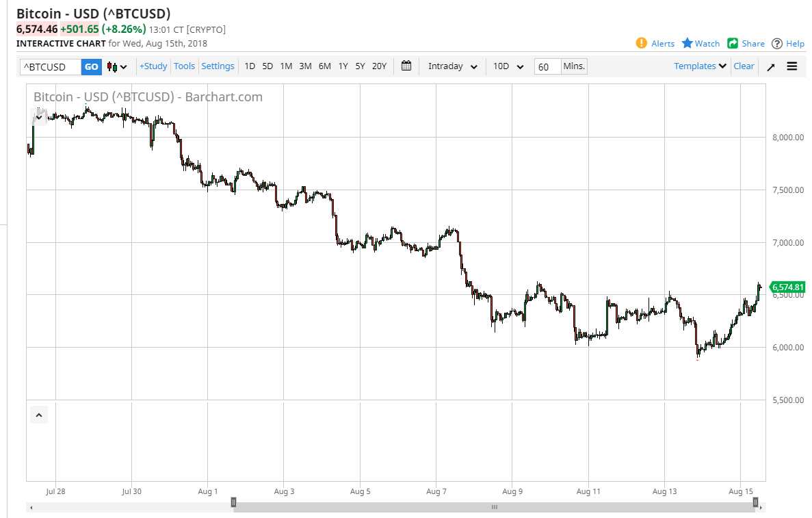Expand chart fullscreen via arrow icon
812x518 pixels.
click(771, 66)
